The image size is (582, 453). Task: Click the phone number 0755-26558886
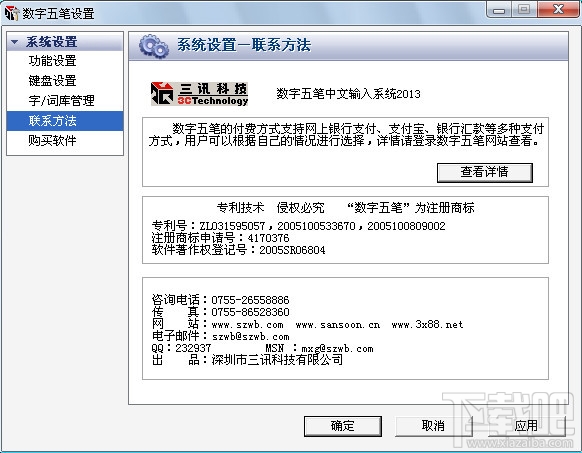click(x=250, y=300)
